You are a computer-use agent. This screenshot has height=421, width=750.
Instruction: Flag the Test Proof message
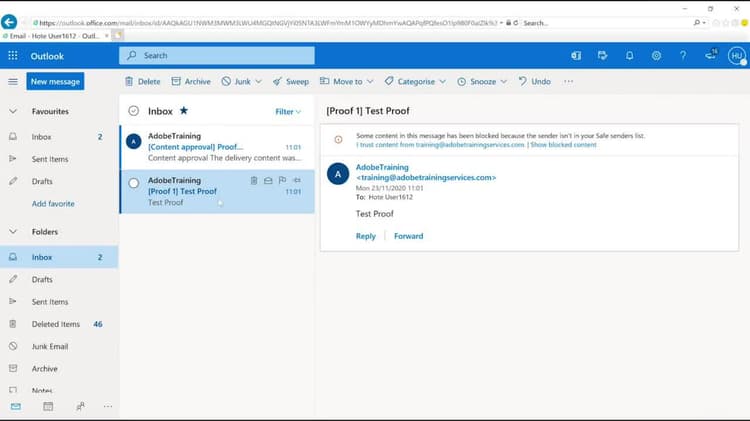coord(282,180)
